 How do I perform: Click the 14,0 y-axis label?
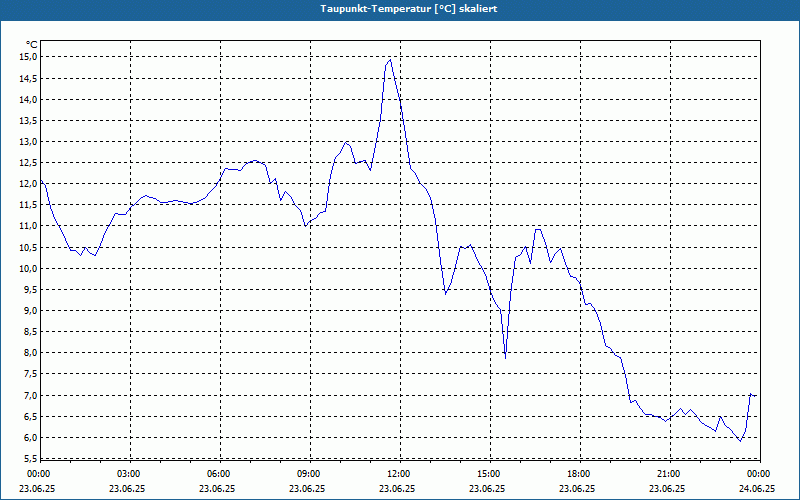pos(28,99)
